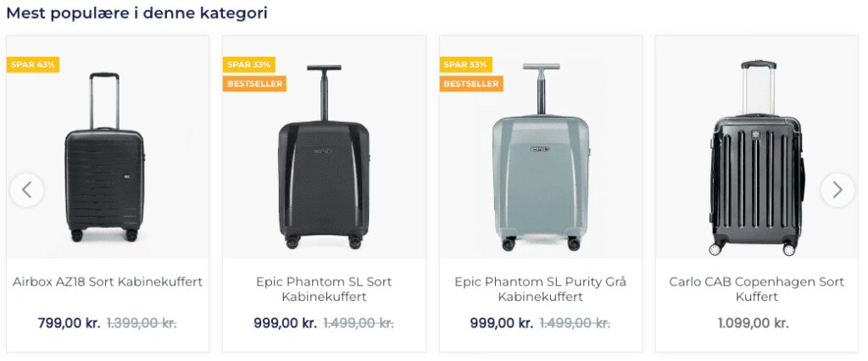The height and width of the screenshot is (361, 868).
Task: Click the Epic Phantom SL Sort Kabinekuffert title
Action: click(324, 289)
